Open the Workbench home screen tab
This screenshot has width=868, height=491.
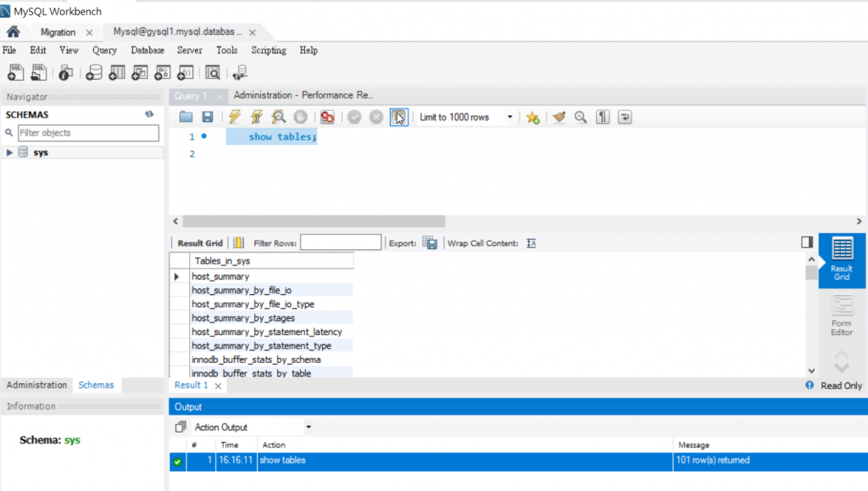coord(14,31)
